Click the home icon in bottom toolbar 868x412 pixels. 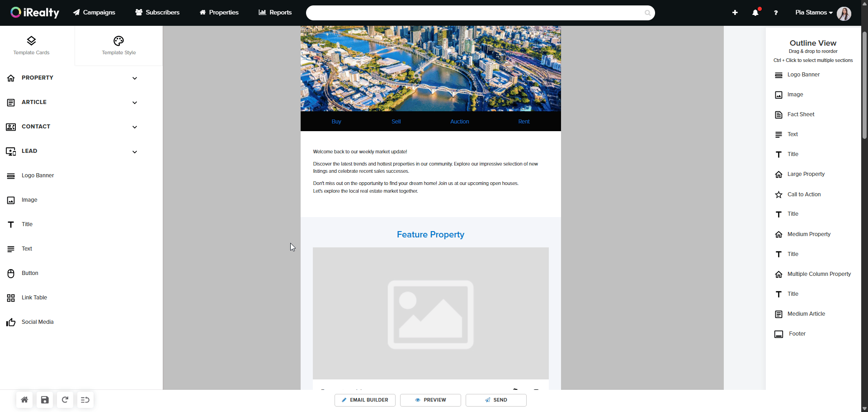[x=24, y=400]
